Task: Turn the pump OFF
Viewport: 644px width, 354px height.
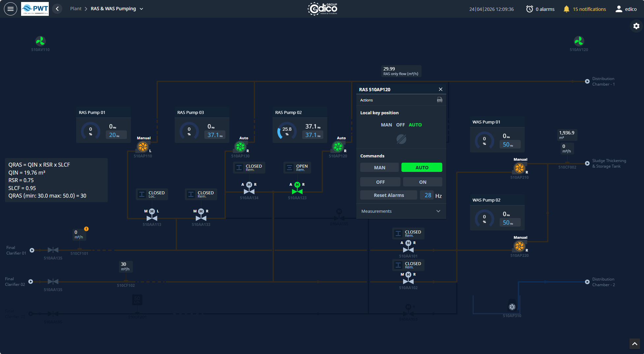Action: tap(380, 182)
